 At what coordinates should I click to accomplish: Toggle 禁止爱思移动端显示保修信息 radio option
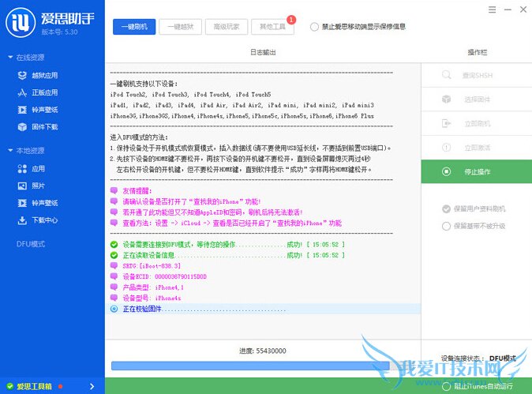coord(314,27)
